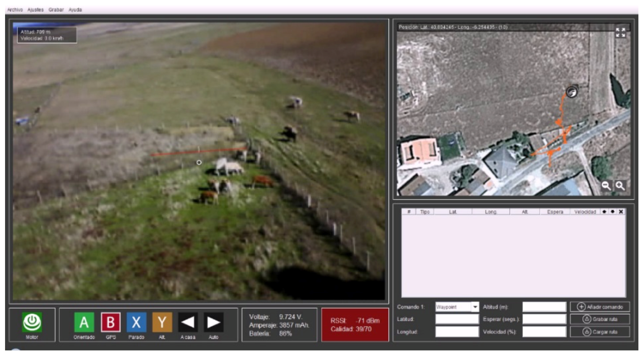Click the left arrow A casa icon
Viewport: 644px width, 358px height.
188,322
